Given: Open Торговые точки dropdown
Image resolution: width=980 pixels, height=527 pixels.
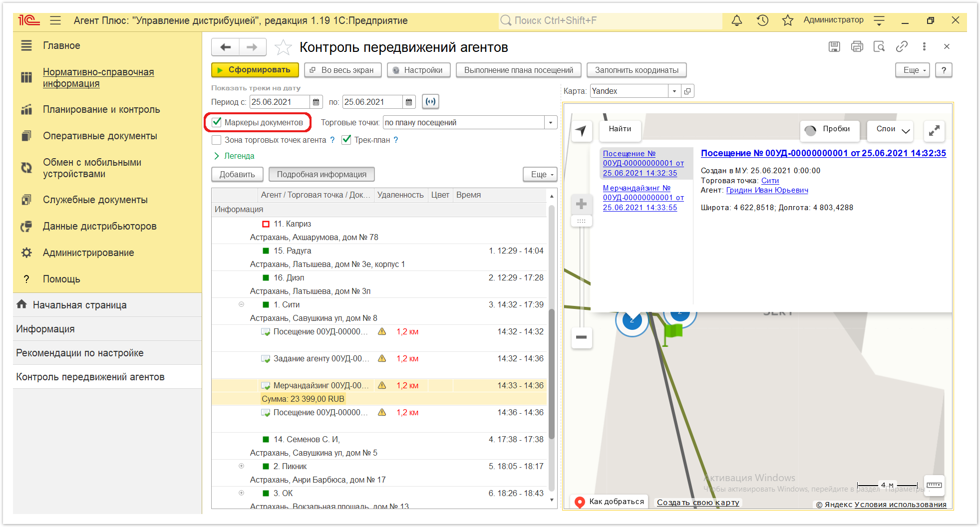Looking at the screenshot, I should point(551,123).
